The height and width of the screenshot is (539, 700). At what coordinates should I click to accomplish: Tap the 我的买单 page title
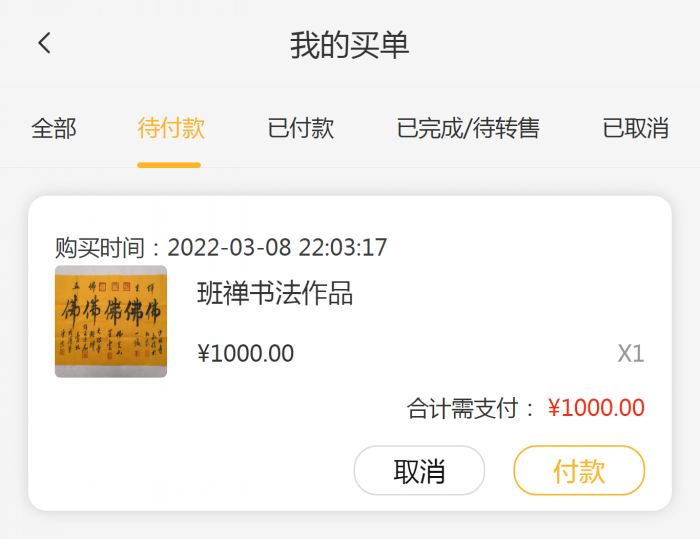click(x=350, y=45)
